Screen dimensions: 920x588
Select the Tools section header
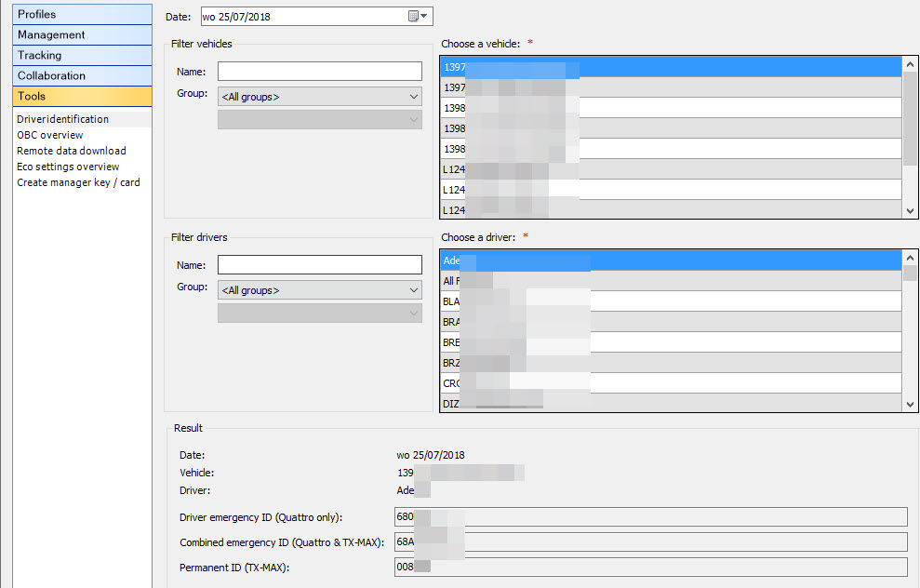click(83, 96)
